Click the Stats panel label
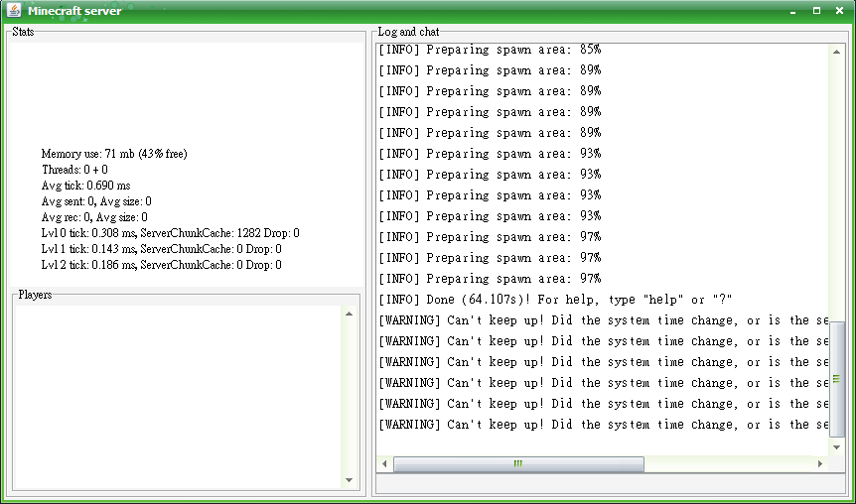This screenshot has width=856, height=504. click(23, 32)
